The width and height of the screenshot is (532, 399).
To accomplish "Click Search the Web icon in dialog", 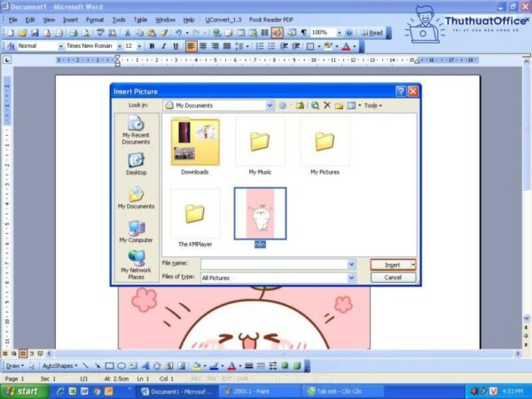I will [315, 106].
